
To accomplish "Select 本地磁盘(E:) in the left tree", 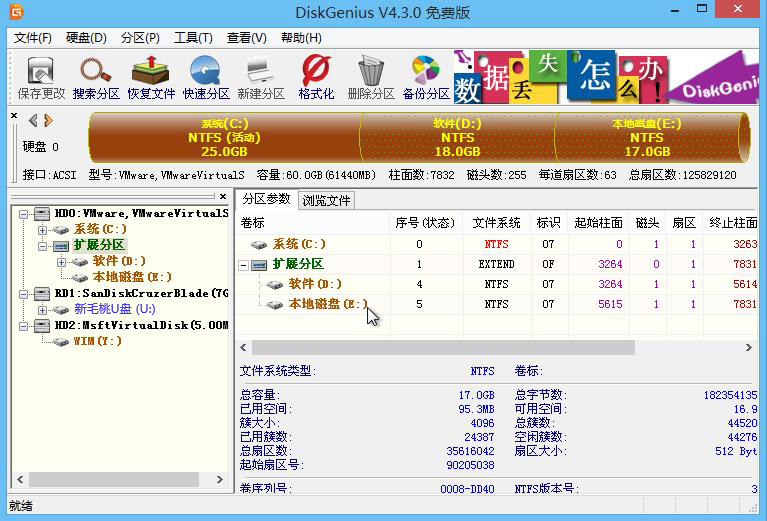I will point(132,277).
